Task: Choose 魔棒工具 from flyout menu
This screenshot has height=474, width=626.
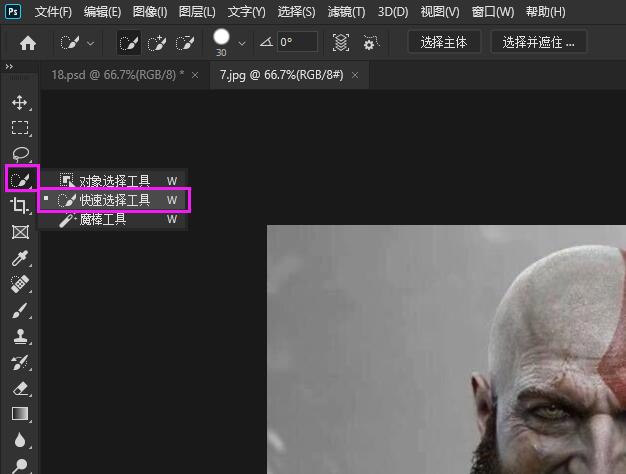Action: coord(114,219)
